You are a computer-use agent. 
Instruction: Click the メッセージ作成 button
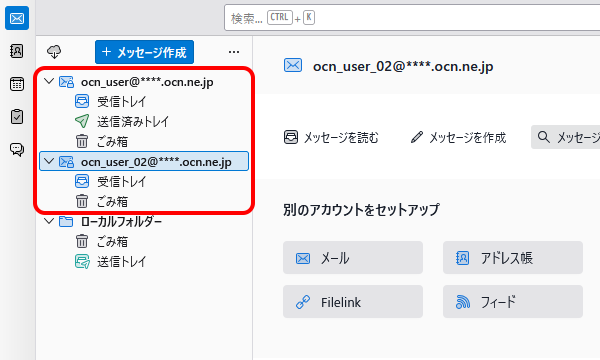[x=144, y=52]
